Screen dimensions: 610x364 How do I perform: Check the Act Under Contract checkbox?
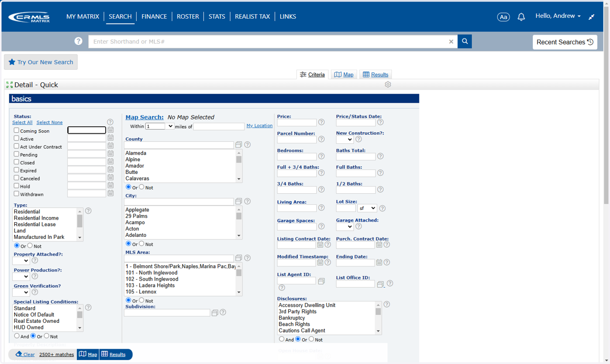(16, 146)
